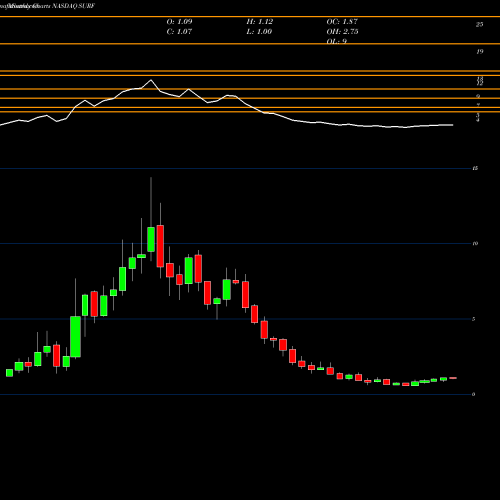Click the axis label '19' in the upper panel
This screenshot has height=500, width=500.
coord(479,52)
